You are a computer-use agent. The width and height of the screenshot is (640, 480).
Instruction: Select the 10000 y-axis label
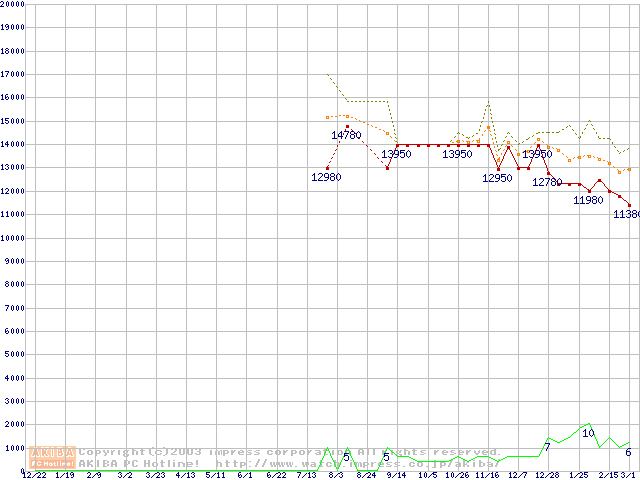tap(12, 238)
